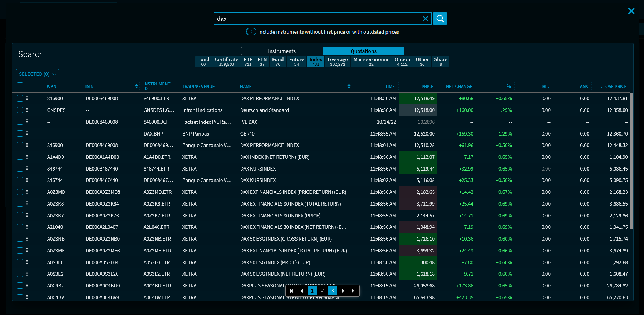This screenshot has width=644, height=315.
Task: Filter by Certificate category
Action: tap(226, 61)
